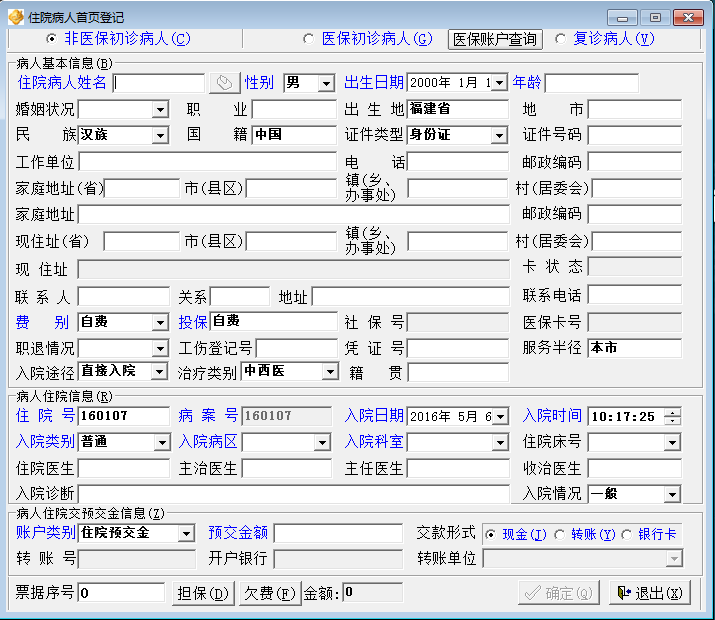Click the 欠费(F) button
The height and width of the screenshot is (620, 715).
tap(270, 593)
